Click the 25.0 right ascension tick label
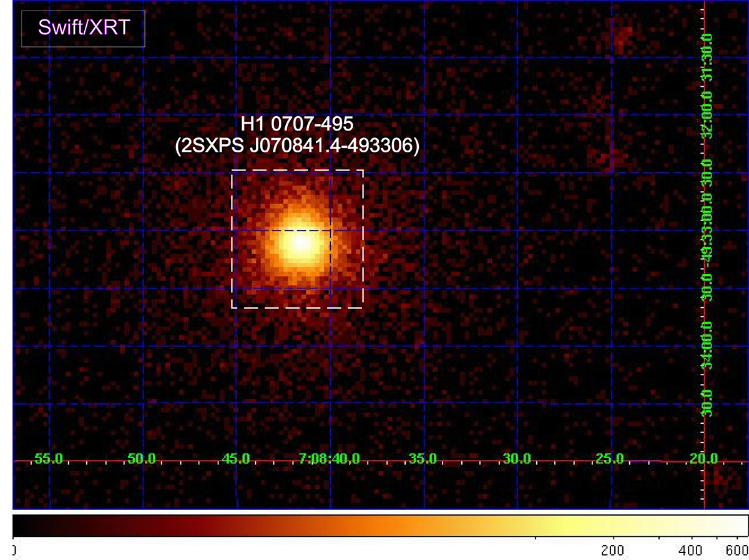 tap(610, 459)
